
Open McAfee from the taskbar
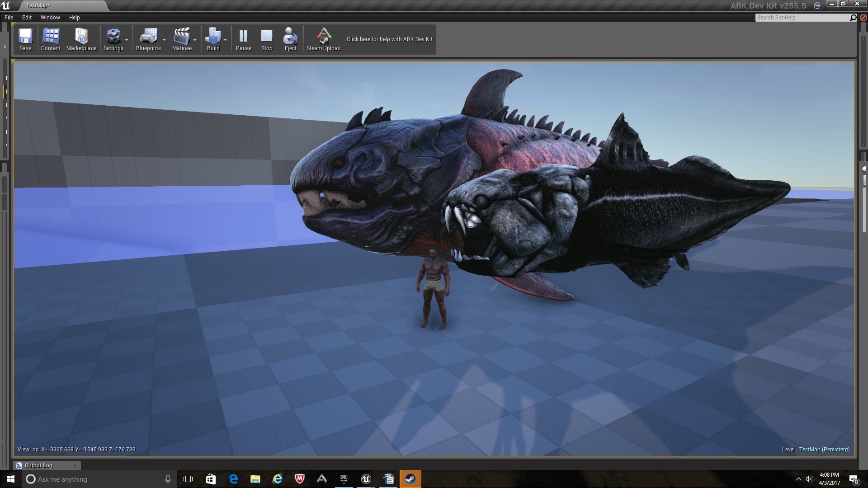(300, 479)
